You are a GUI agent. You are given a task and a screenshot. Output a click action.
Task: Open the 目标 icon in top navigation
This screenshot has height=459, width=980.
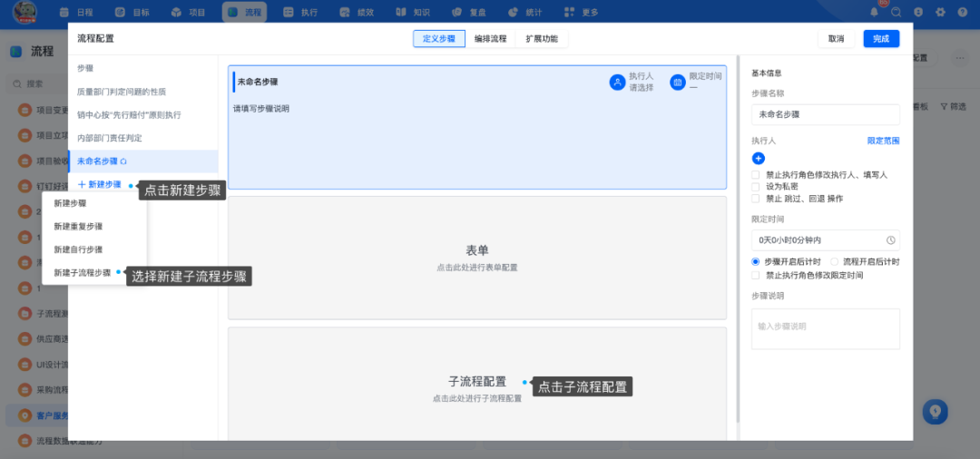pyautogui.click(x=121, y=12)
